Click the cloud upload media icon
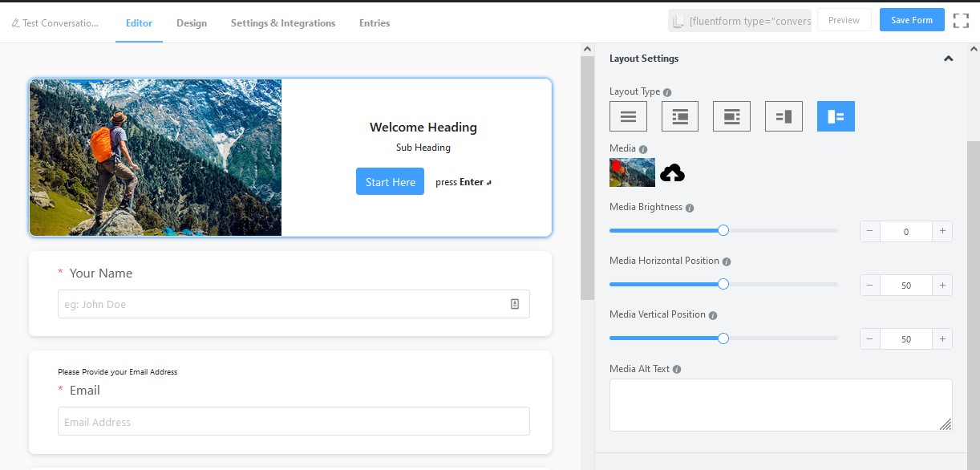The height and width of the screenshot is (470, 980). 672,172
